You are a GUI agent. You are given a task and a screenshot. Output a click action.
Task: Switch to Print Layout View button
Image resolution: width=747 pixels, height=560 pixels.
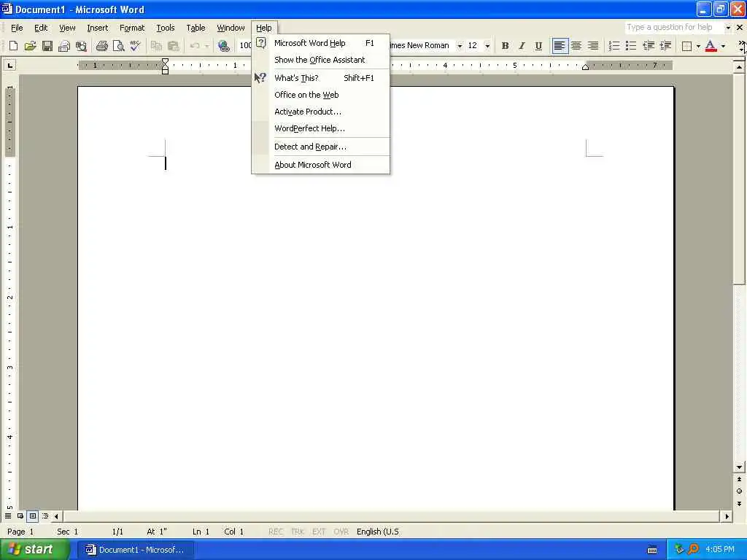(32, 516)
